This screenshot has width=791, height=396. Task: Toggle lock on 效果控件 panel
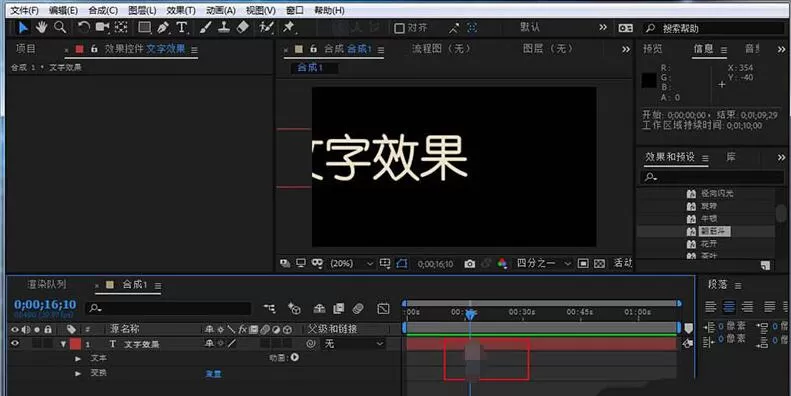tap(94, 49)
